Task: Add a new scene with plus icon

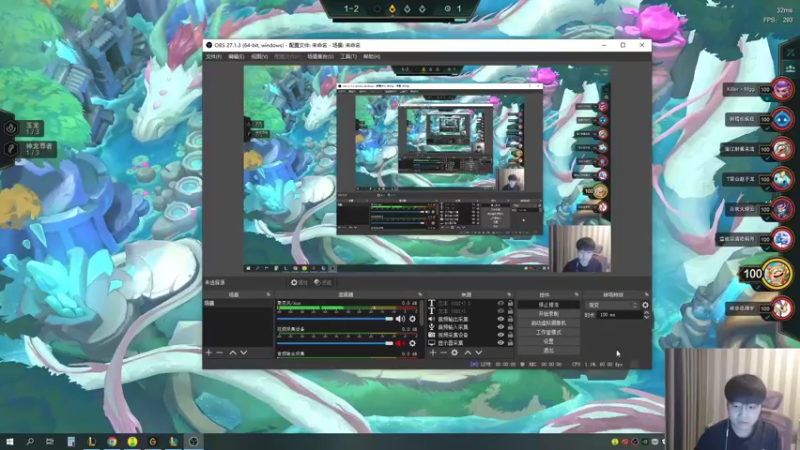Action: 209,353
